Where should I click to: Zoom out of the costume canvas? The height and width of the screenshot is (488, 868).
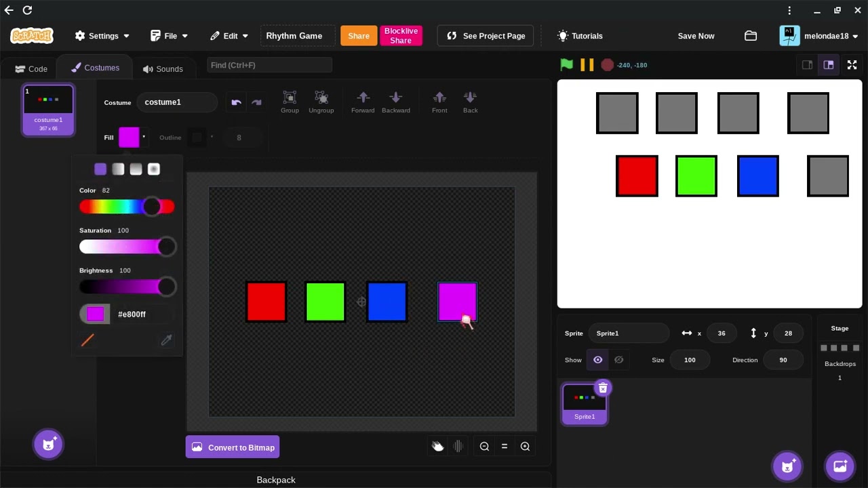tap(484, 446)
